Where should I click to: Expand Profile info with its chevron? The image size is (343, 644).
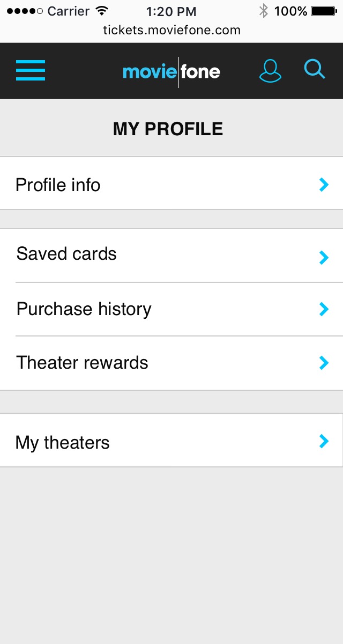(x=323, y=185)
